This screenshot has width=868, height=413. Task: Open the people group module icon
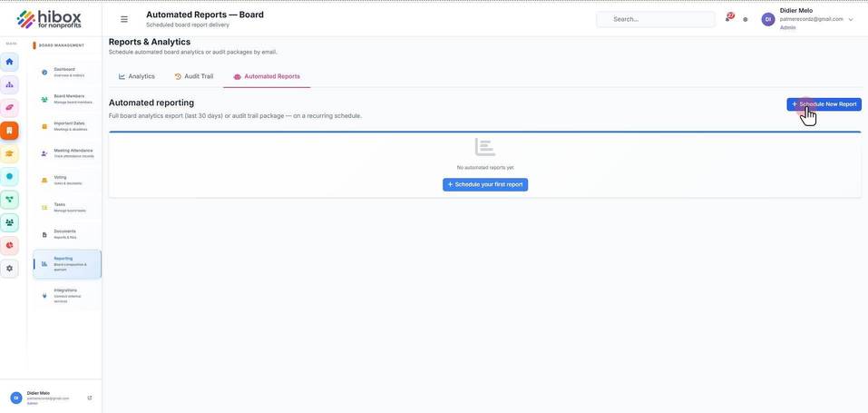(x=9, y=222)
